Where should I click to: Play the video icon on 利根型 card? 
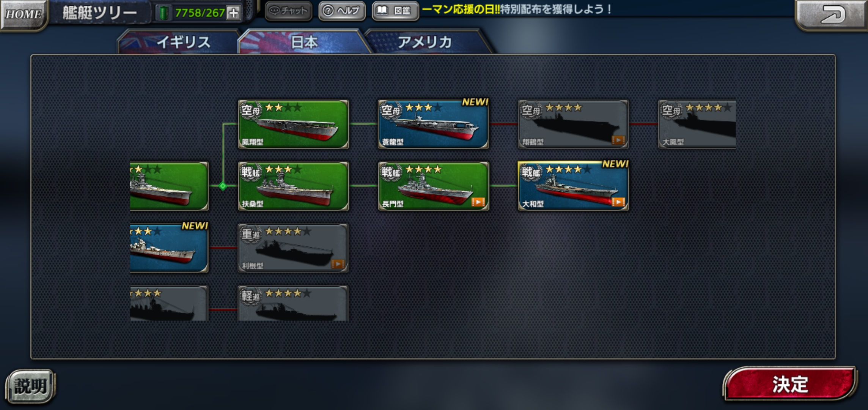click(338, 264)
